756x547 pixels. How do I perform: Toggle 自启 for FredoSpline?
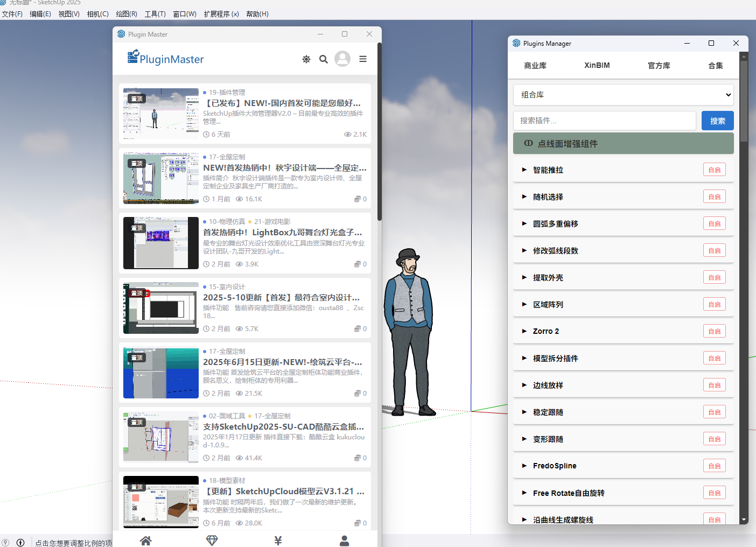[714, 466]
